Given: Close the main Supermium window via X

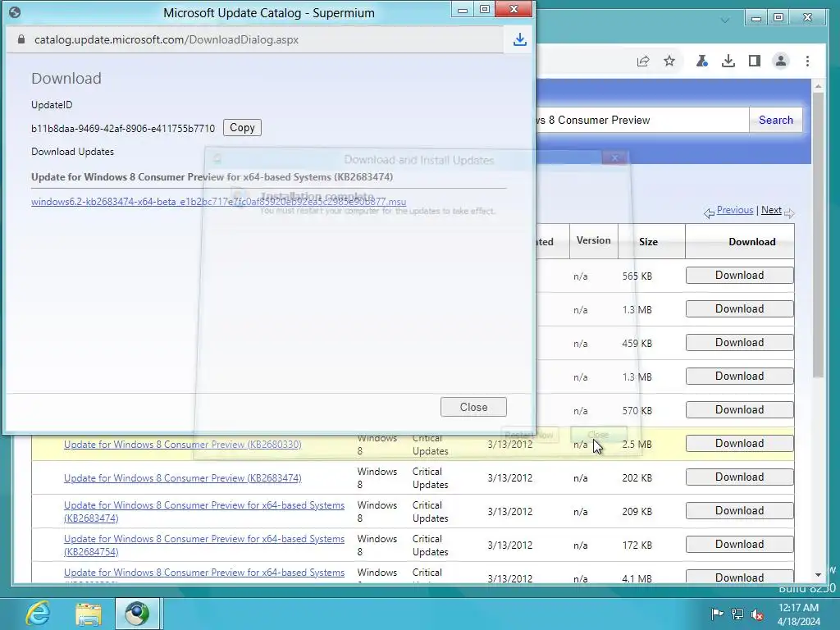Looking at the screenshot, I should tap(808, 18).
